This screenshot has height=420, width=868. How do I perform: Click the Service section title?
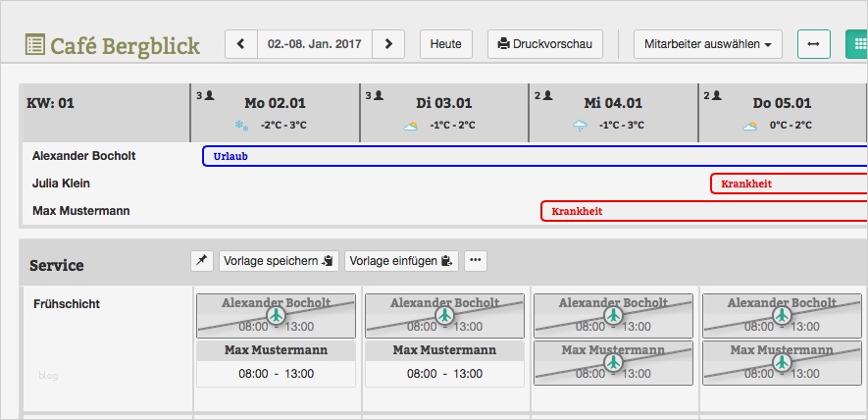(x=57, y=265)
